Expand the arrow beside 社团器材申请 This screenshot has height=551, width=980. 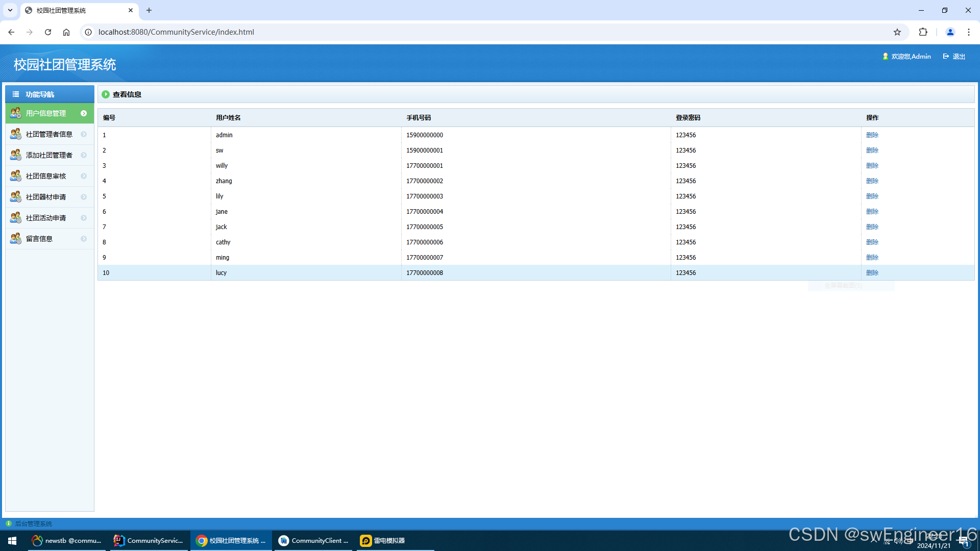coord(84,197)
